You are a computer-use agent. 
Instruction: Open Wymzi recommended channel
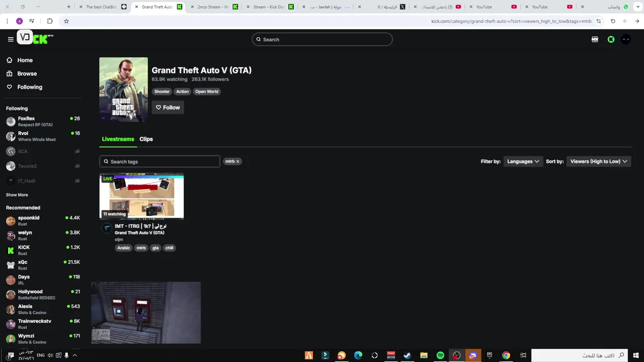pyautogui.click(x=43, y=339)
